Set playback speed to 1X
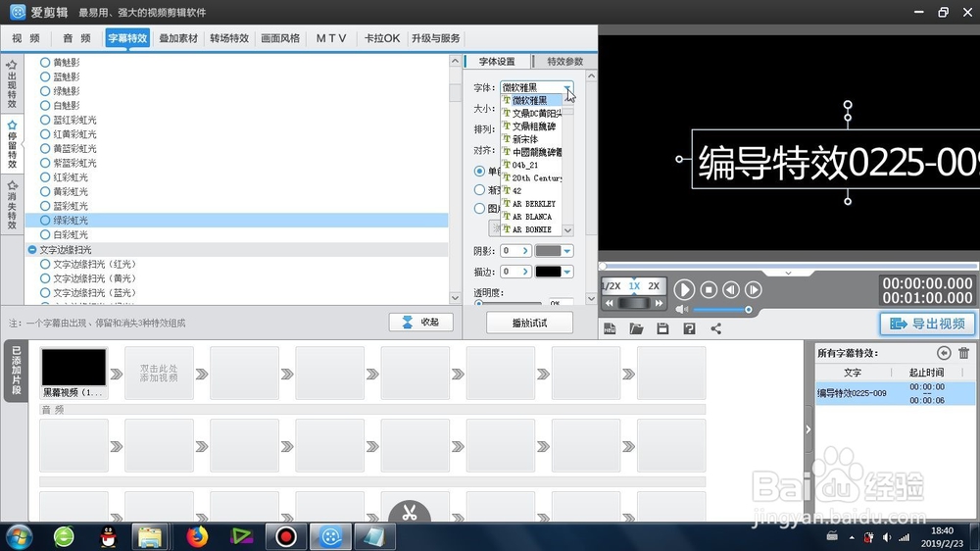The width and height of the screenshot is (980, 551). coord(634,286)
